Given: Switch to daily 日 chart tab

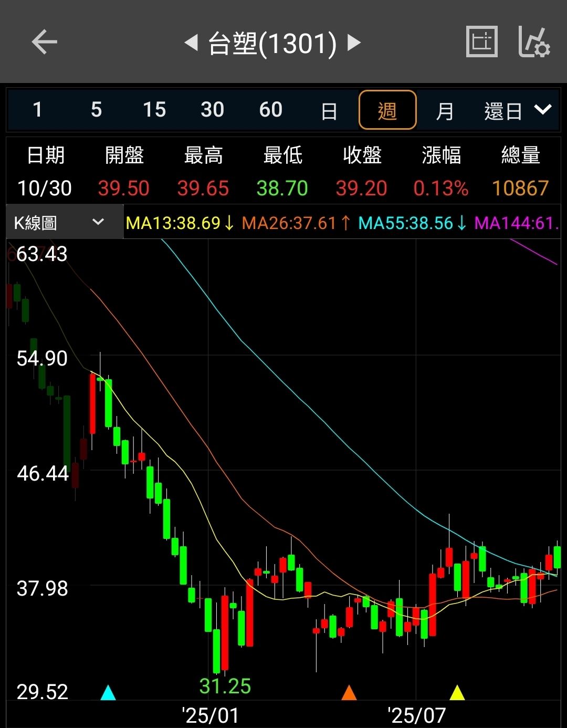Looking at the screenshot, I should (329, 111).
